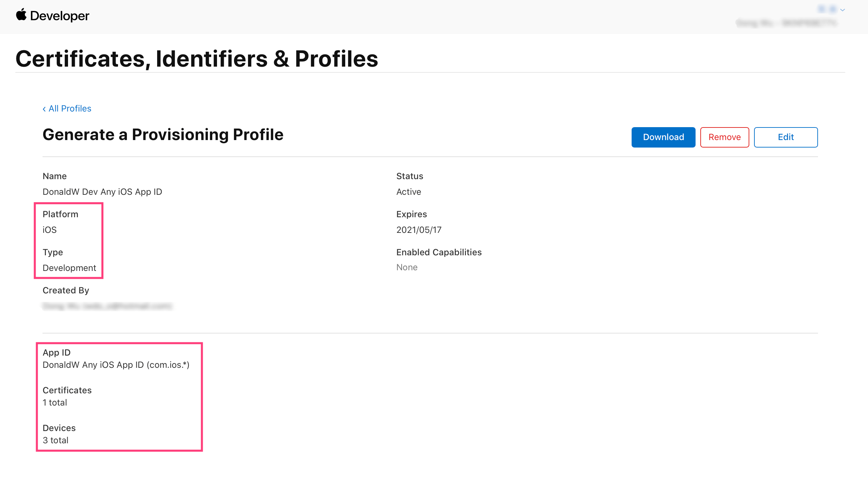Open the Developer home link

tap(60, 16)
